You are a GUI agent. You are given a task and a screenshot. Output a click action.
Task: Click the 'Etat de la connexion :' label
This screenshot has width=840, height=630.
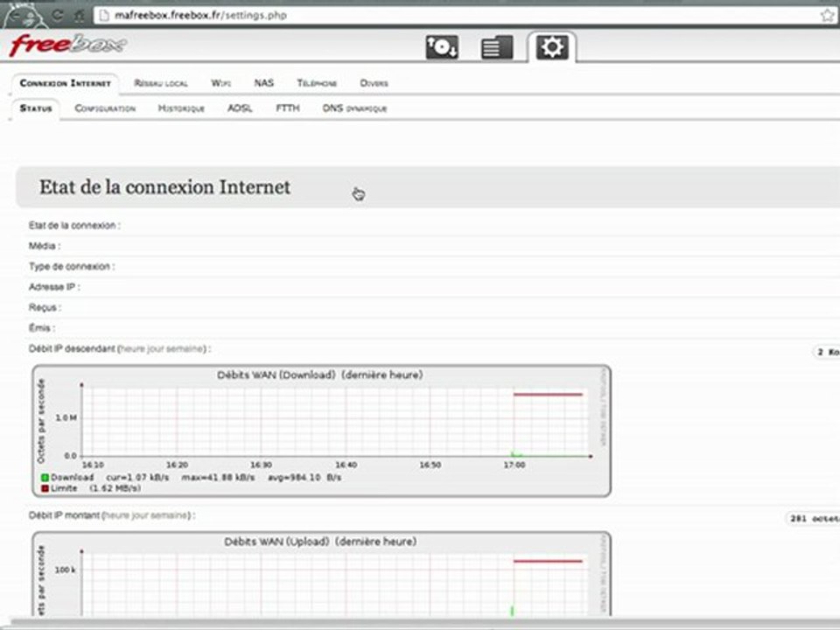[74, 226]
